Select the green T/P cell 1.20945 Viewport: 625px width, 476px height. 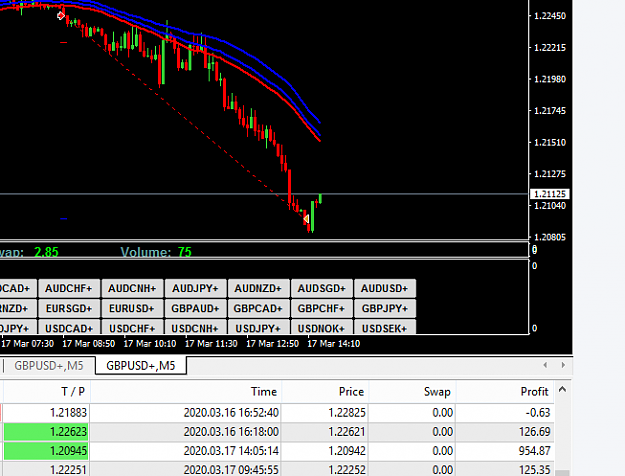[x=47, y=451]
